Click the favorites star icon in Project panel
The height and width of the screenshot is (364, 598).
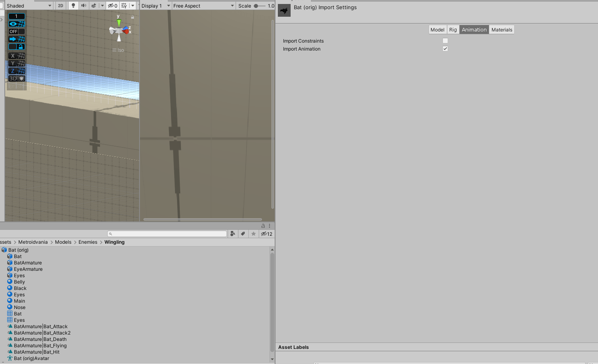[x=254, y=234]
